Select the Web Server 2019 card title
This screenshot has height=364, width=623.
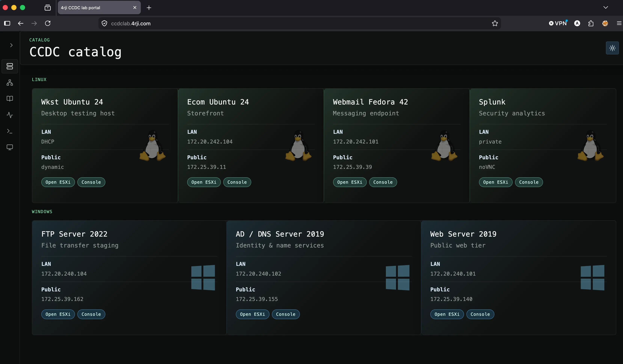[x=463, y=234]
